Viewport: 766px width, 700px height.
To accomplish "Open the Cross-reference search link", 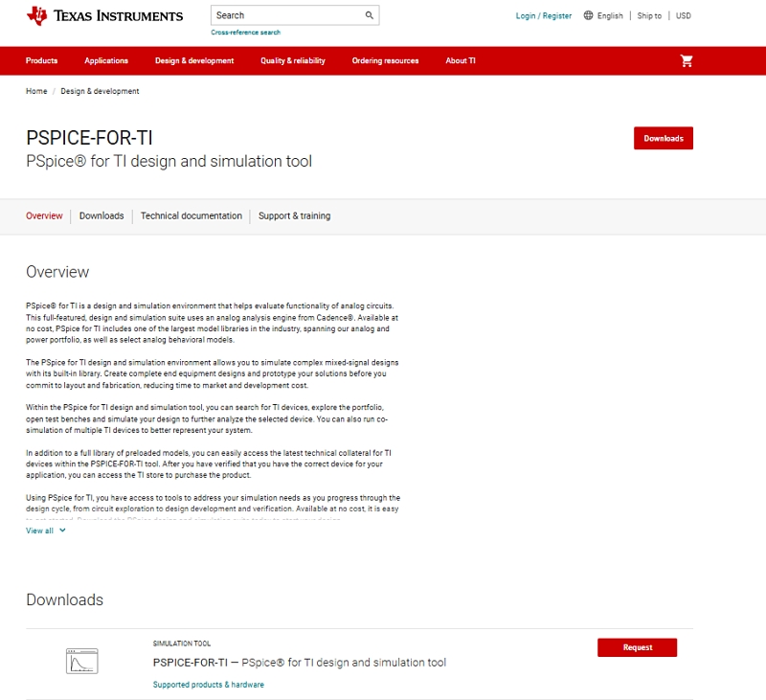I will tap(246, 33).
